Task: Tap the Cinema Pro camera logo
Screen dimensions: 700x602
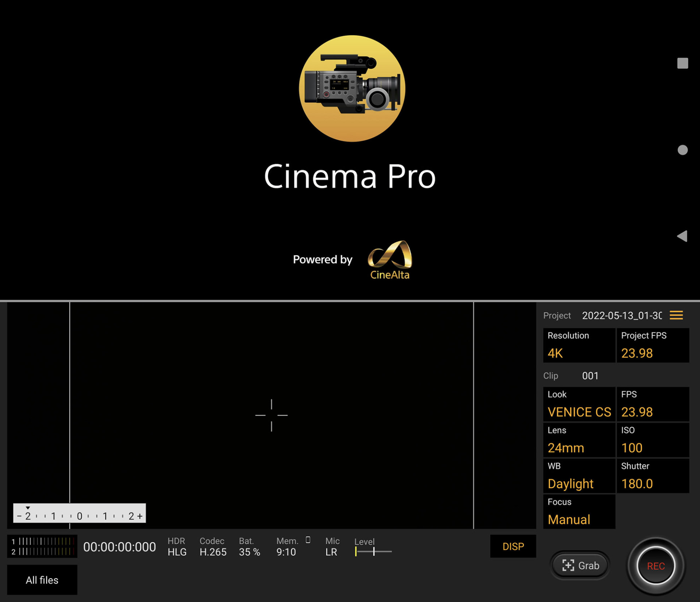Action: click(352, 88)
